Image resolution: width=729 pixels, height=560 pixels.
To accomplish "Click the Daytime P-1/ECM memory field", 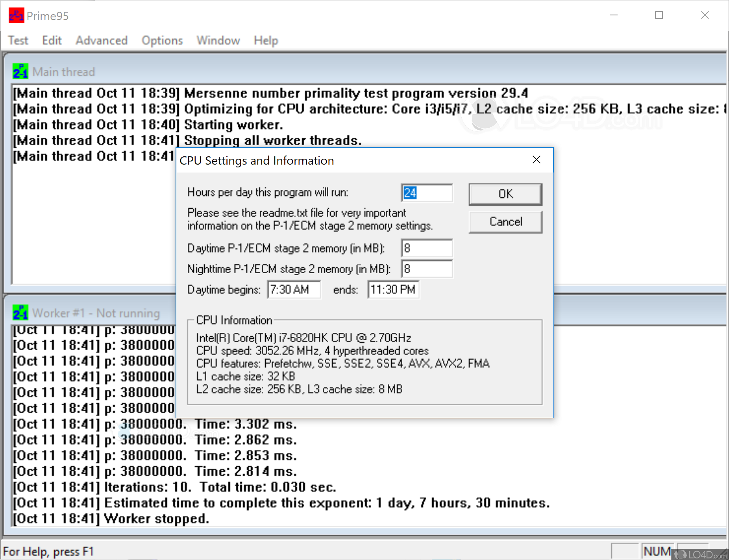I will pyautogui.click(x=427, y=248).
